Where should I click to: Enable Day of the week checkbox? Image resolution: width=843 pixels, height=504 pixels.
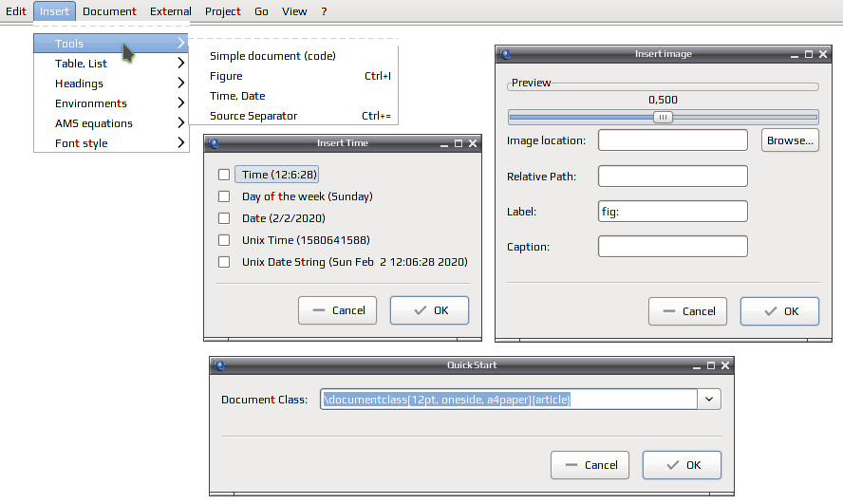pos(224,196)
